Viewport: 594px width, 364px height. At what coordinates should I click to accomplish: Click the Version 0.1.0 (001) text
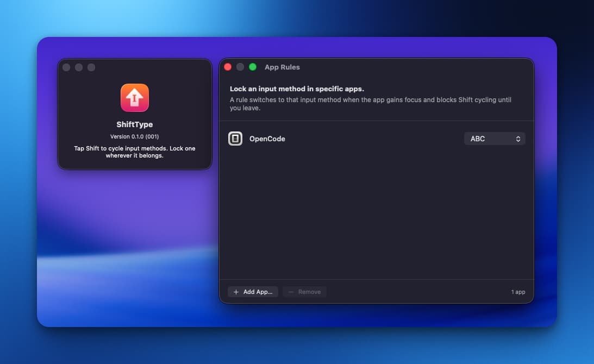click(134, 136)
